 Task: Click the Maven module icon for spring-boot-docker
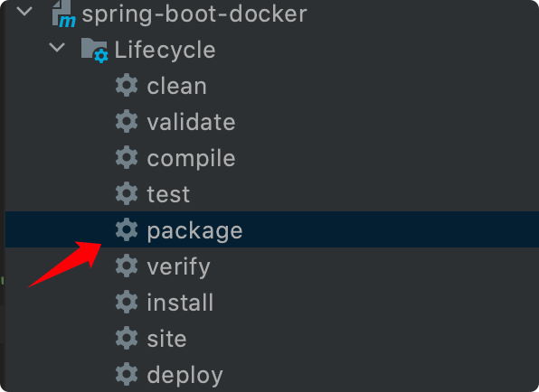(x=63, y=14)
